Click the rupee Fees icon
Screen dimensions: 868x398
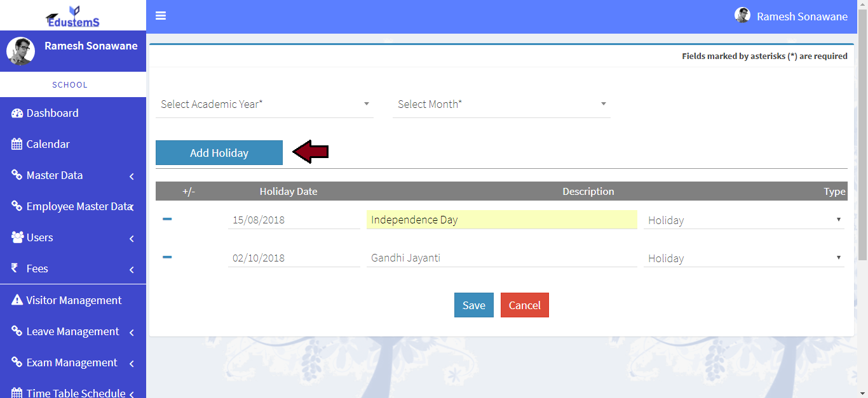click(x=15, y=269)
